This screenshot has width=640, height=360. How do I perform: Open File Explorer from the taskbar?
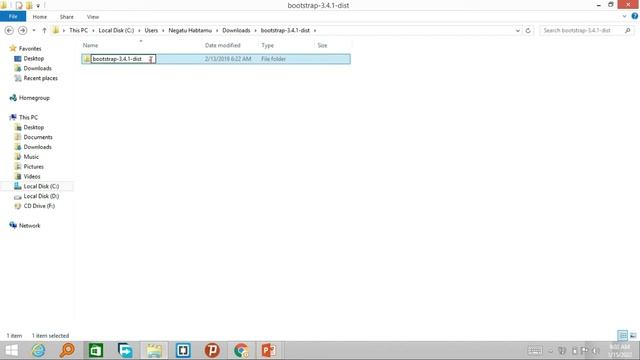click(154, 351)
